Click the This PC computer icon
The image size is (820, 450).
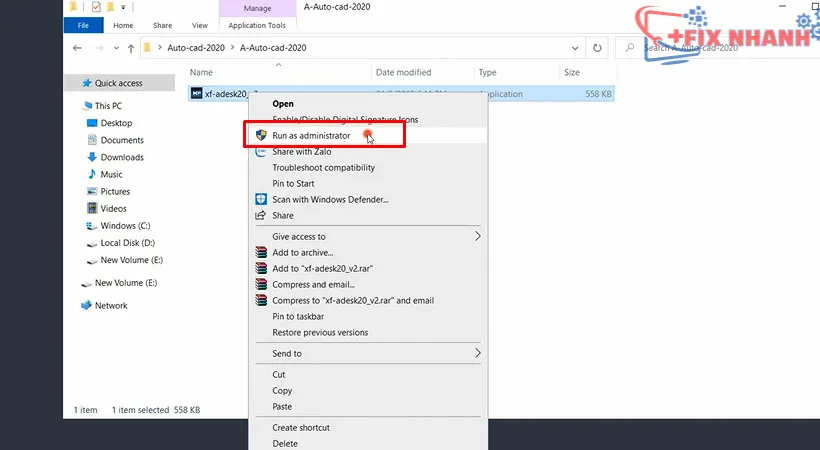(87, 106)
